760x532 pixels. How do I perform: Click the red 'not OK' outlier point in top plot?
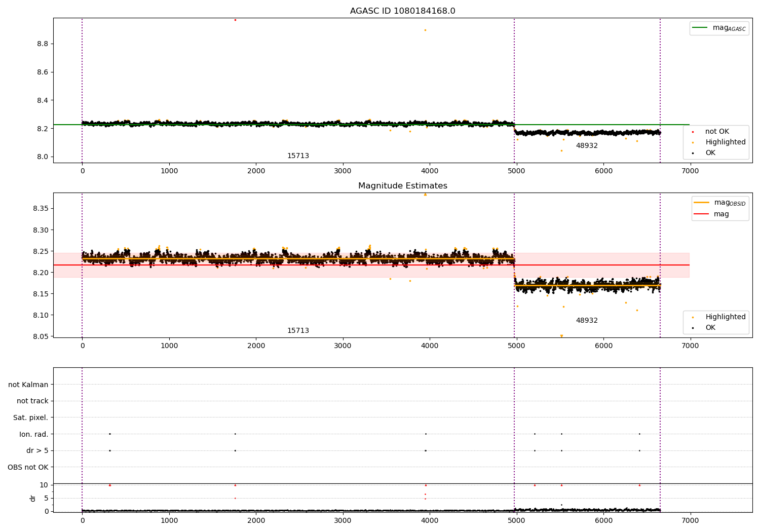point(235,20)
